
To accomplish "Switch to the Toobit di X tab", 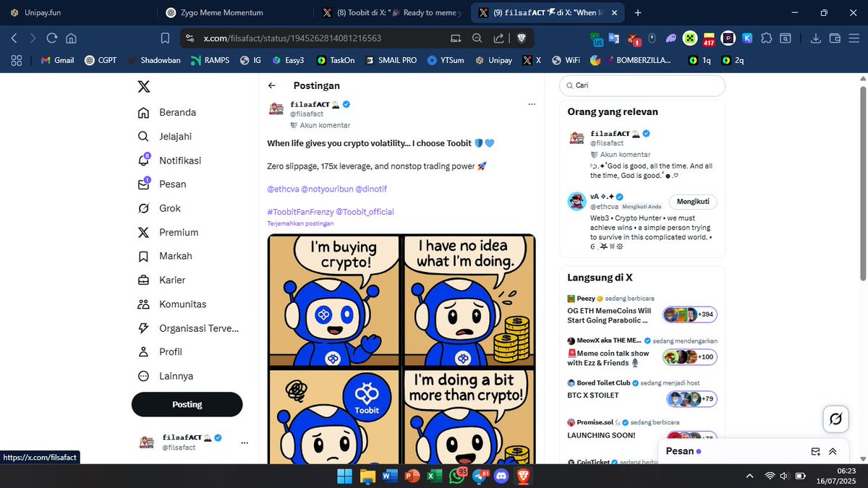I will pyautogui.click(x=391, y=12).
